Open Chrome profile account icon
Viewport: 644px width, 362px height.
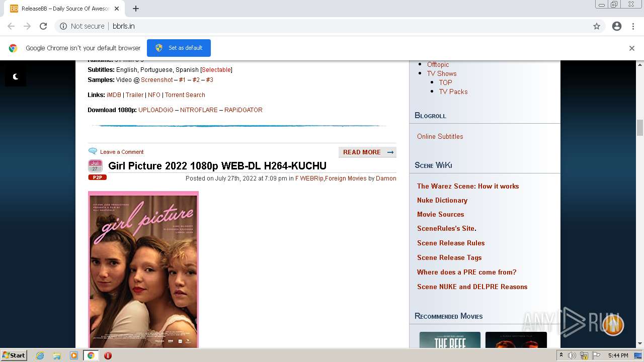click(x=617, y=26)
